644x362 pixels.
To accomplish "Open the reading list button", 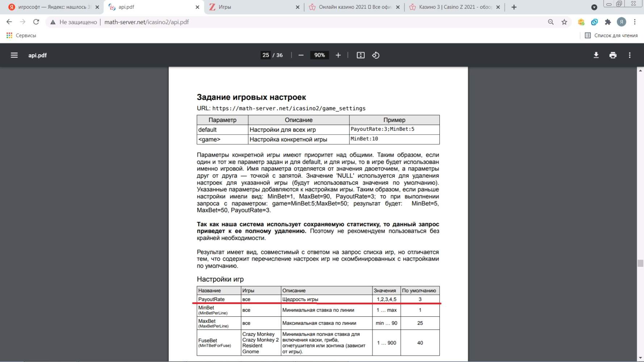I will pos(611,35).
